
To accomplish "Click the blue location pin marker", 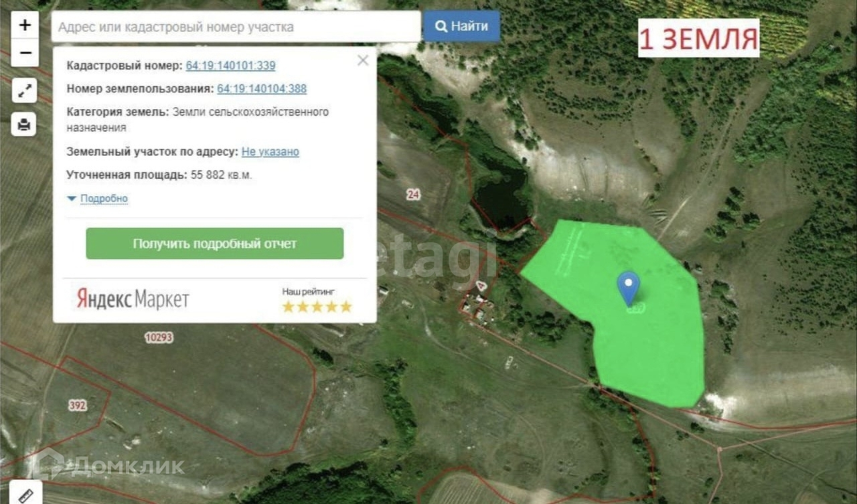I will pos(628,288).
